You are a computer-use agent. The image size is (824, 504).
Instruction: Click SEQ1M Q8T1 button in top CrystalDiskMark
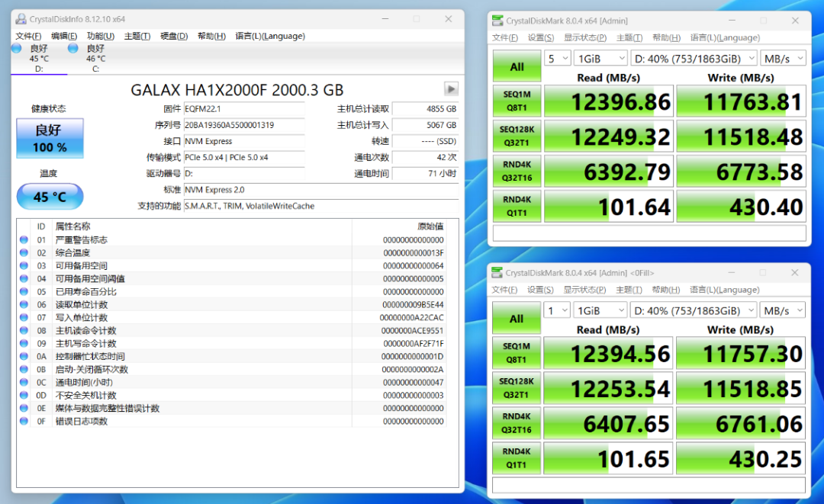[517, 101]
